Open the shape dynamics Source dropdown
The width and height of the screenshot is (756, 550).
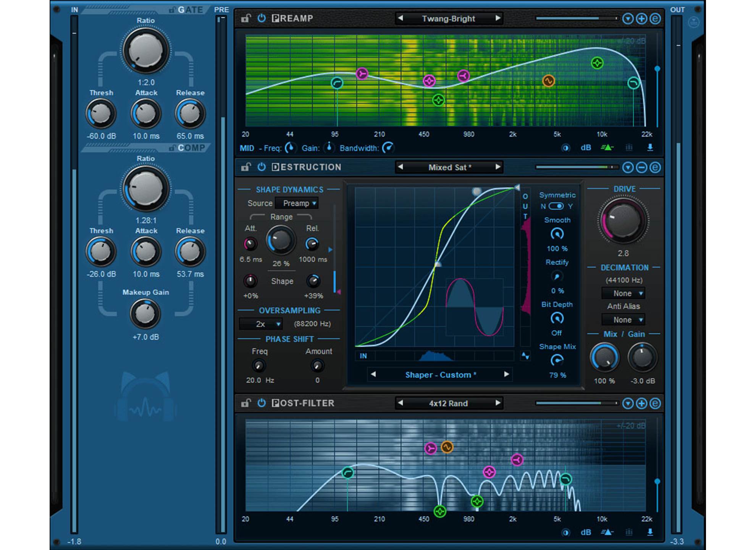point(297,203)
